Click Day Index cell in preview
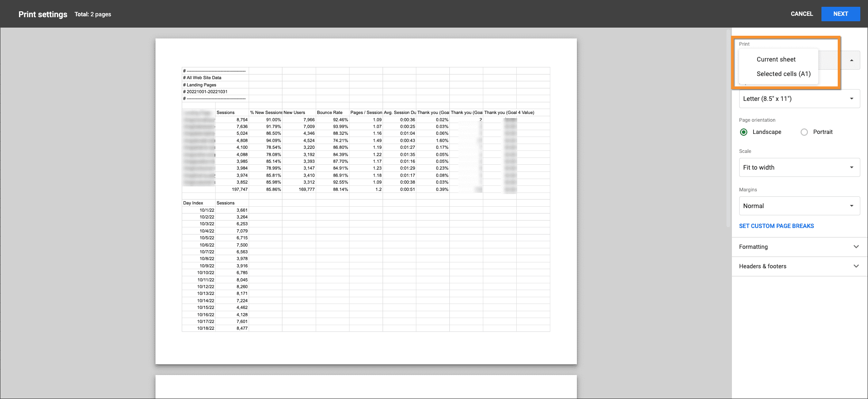Viewport: 868px width, 399px height. [x=193, y=203]
